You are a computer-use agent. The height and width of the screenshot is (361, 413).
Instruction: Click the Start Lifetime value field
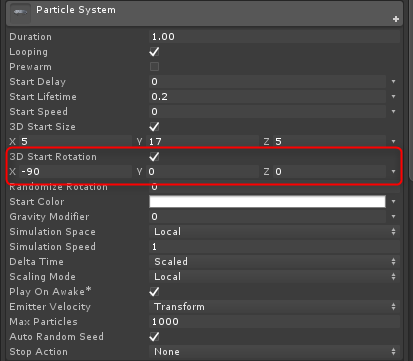[267, 97]
